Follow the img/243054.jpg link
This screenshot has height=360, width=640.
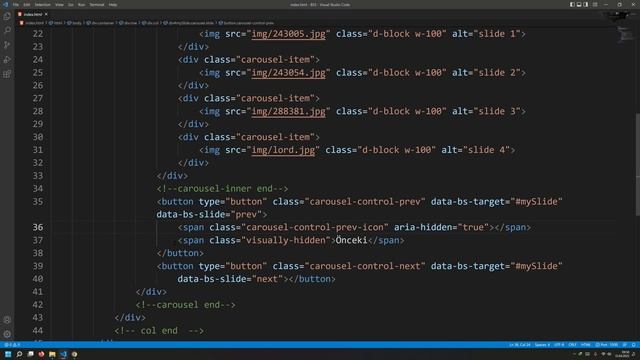click(x=288, y=73)
